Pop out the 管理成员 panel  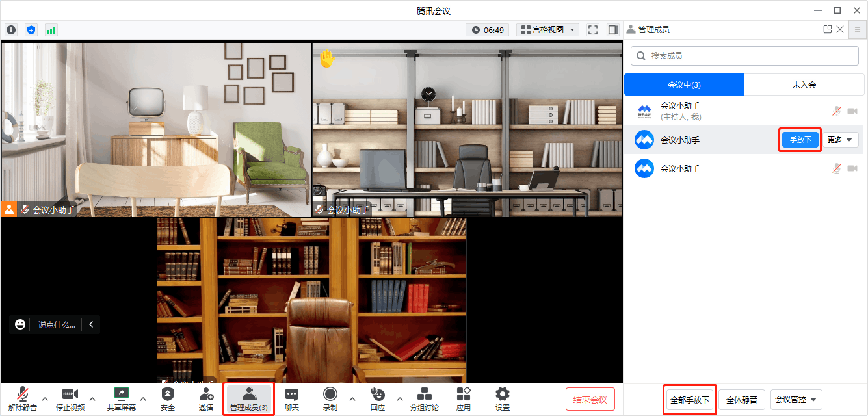828,29
